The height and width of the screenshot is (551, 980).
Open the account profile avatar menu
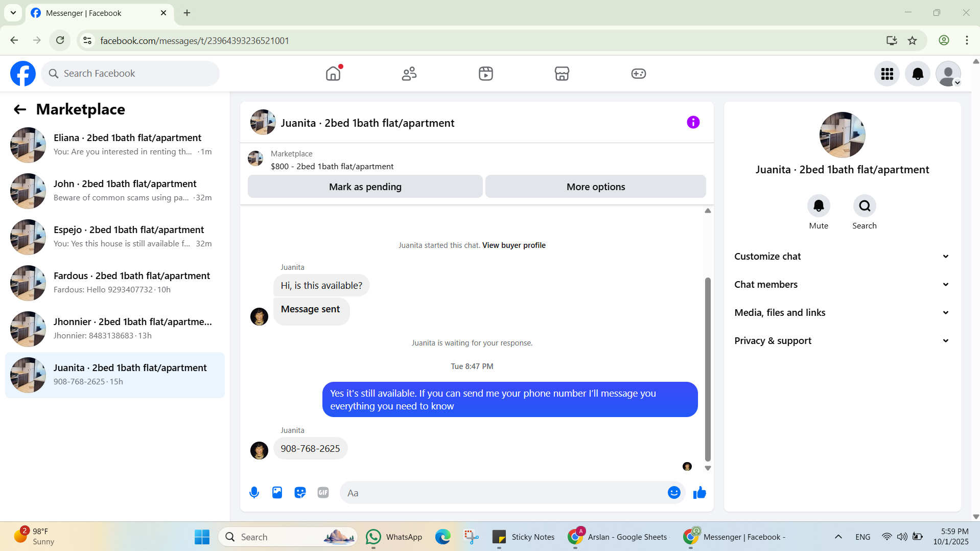coord(948,74)
